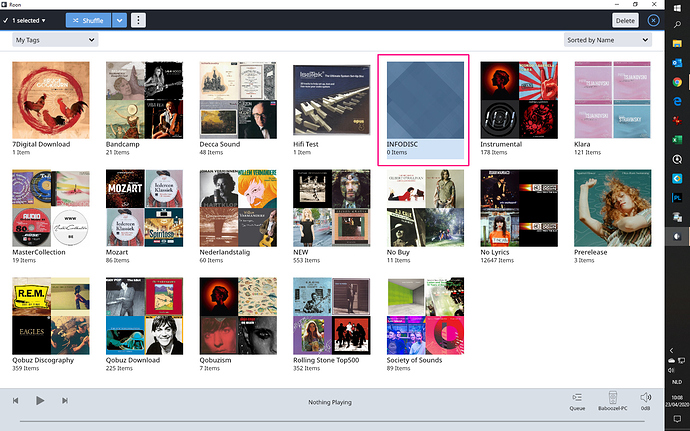Image resolution: width=690 pixels, height=431 pixels.
Task: Open the Sorted by Name dropdown
Action: click(x=608, y=40)
